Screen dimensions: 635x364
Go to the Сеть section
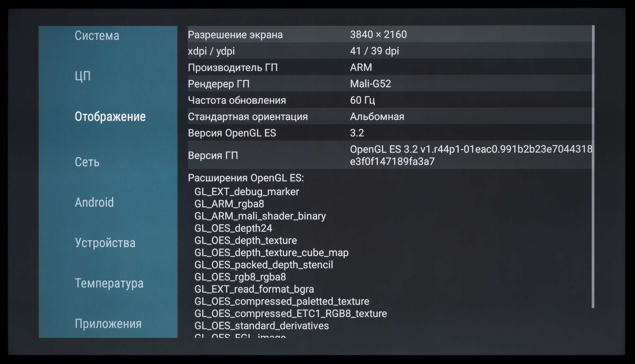(x=87, y=162)
